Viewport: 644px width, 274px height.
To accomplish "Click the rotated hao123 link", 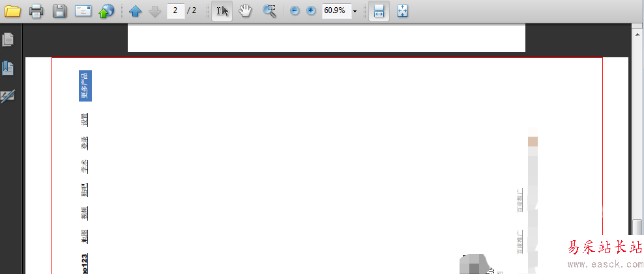I will (x=84, y=264).
